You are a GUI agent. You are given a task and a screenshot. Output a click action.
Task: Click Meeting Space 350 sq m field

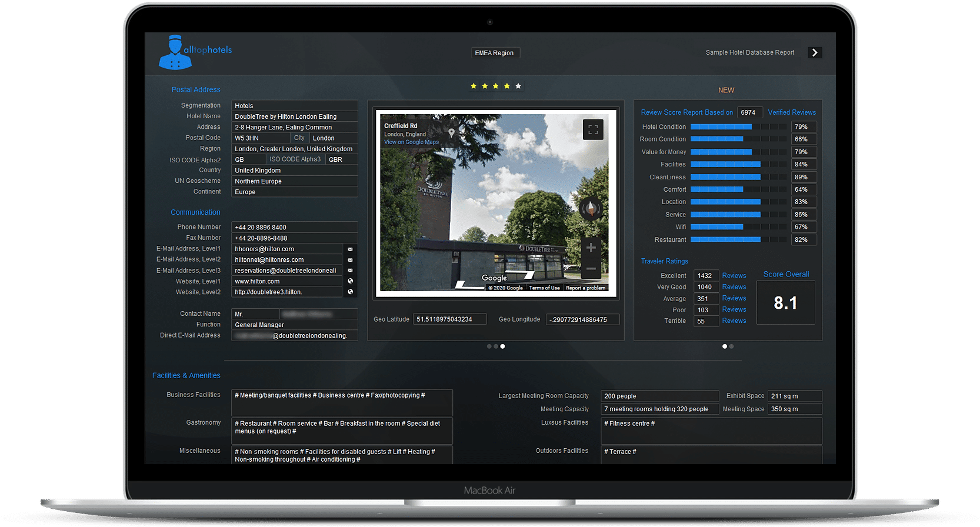point(795,409)
